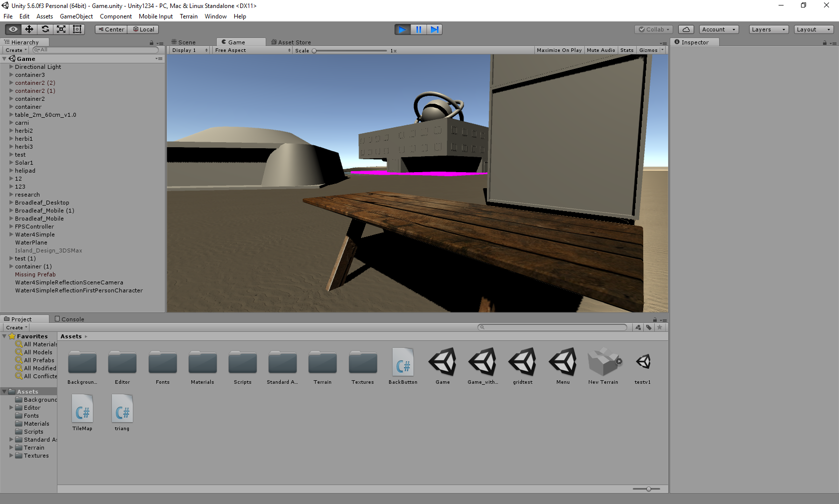
Task: Expand the FPSController hierarchy item
Action: pyautogui.click(x=11, y=227)
